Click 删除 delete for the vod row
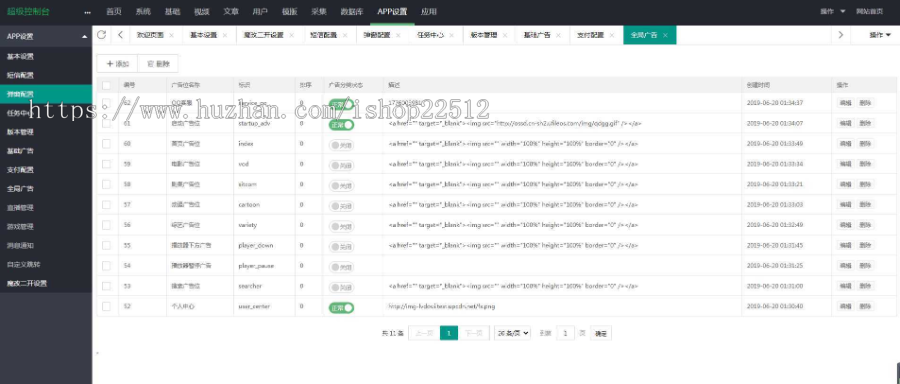900x384 pixels. [865, 164]
